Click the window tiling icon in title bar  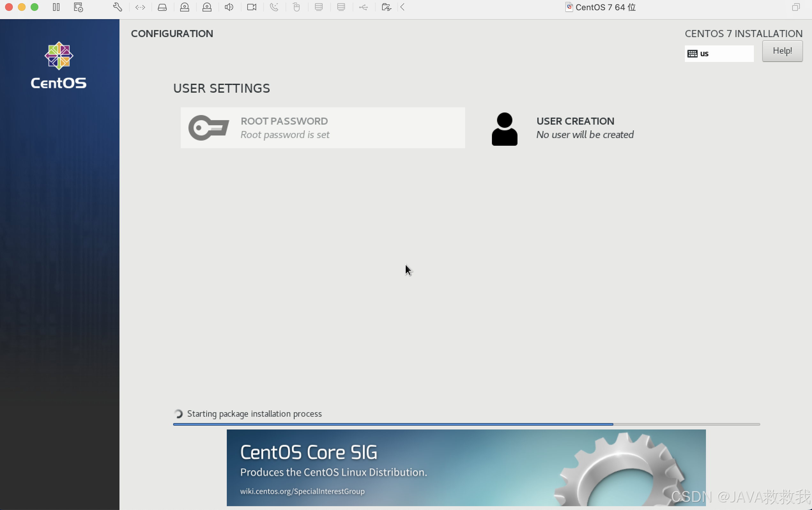[x=796, y=7]
